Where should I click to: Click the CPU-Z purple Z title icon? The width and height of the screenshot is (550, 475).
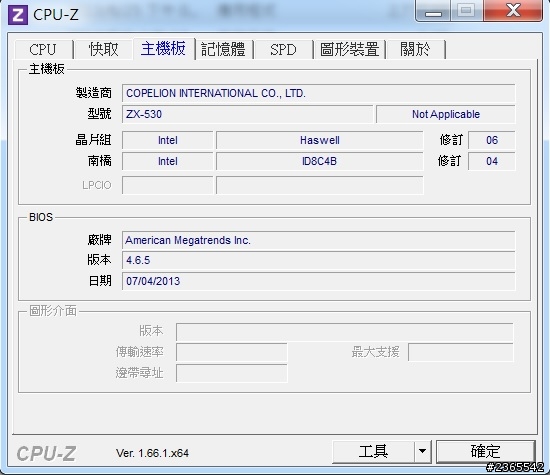click(18, 15)
